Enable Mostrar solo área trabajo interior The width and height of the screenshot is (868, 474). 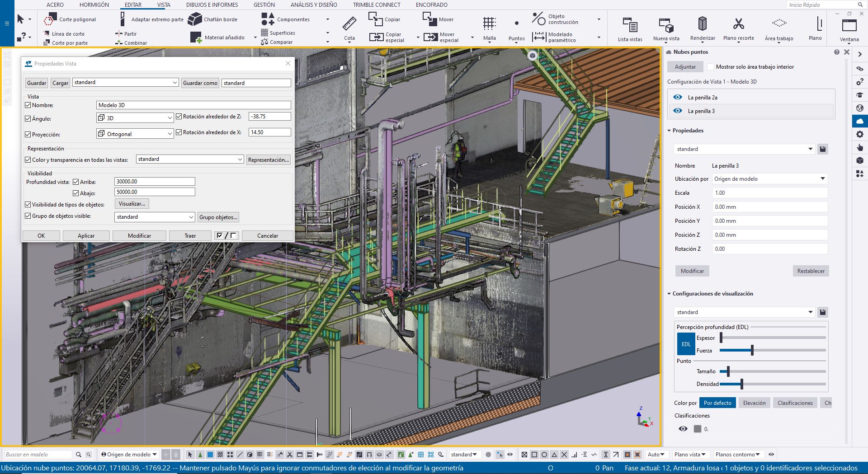[x=711, y=67]
